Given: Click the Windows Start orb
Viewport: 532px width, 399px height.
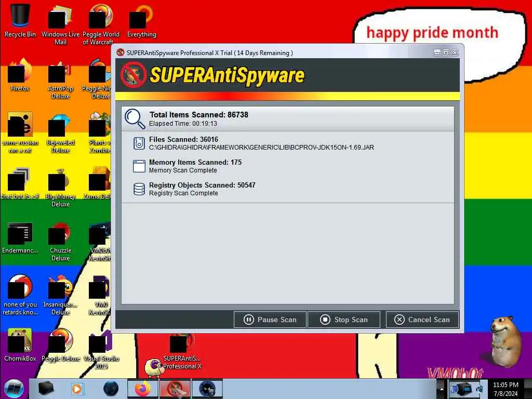Looking at the screenshot, I should pos(14,389).
